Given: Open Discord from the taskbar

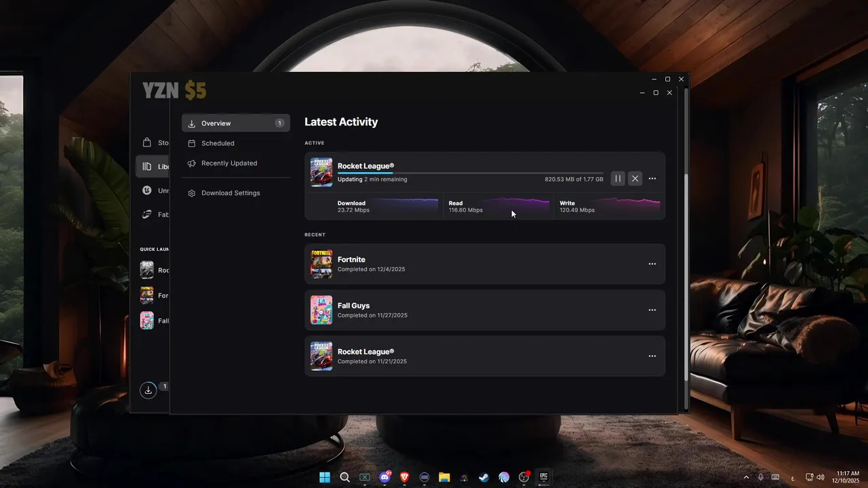Looking at the screenshot, I should click(385, 477).
